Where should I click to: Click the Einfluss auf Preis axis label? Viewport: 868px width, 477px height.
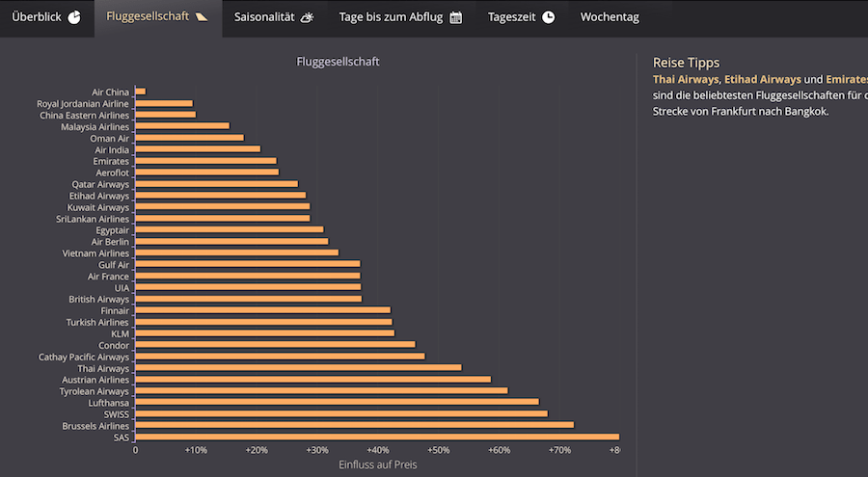(377, 464)
